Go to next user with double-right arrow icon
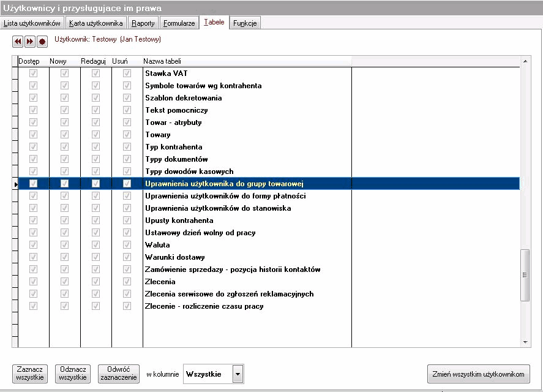 (x=30, y=42)
